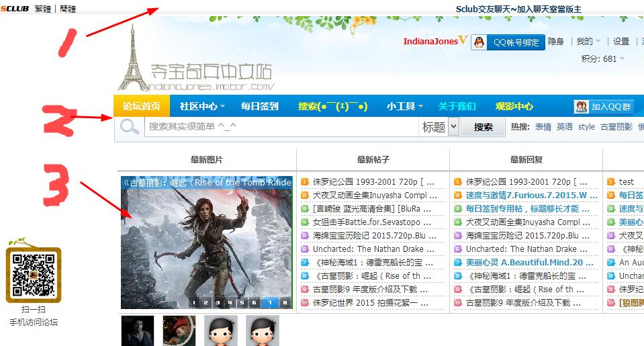Open the 标题 search type dropdown
Viewport: 644px width, 346px height.
pyautogui.click(x=439, y=126)
